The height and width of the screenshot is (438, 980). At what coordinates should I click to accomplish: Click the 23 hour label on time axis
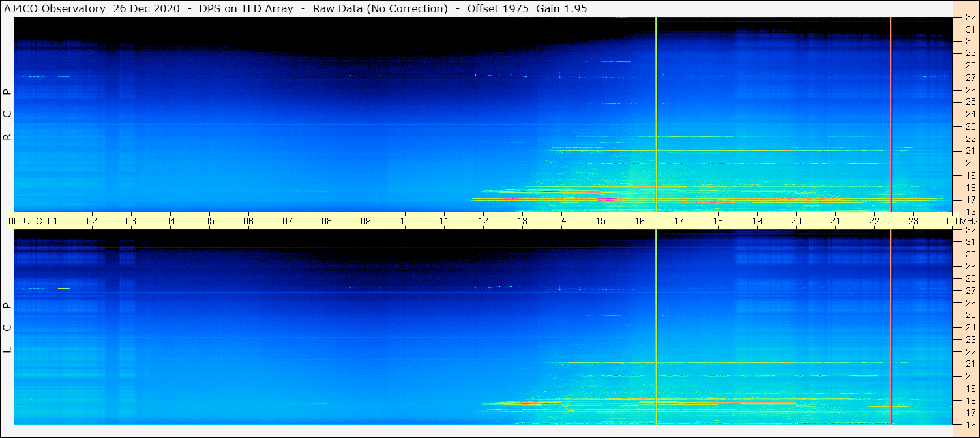click(x=913, y=221)
